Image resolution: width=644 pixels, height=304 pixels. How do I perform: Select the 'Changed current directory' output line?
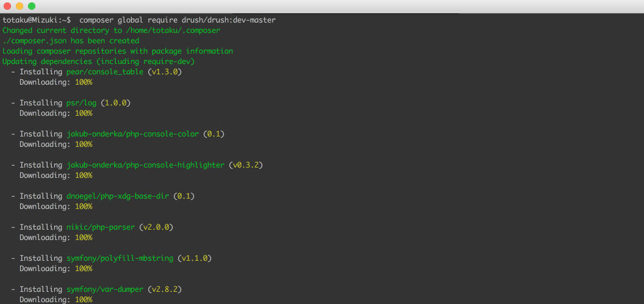point(112,30)
